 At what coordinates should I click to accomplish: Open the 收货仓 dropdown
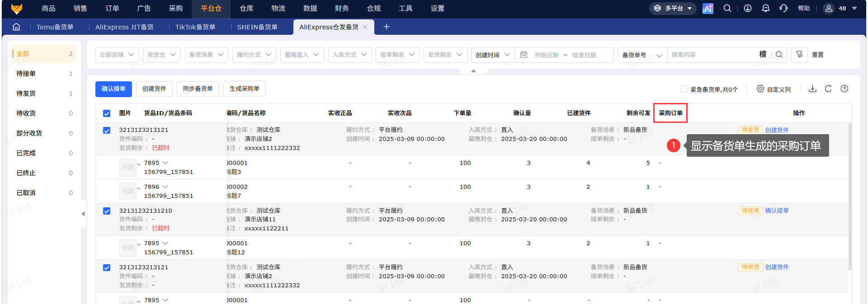[162, 55]
